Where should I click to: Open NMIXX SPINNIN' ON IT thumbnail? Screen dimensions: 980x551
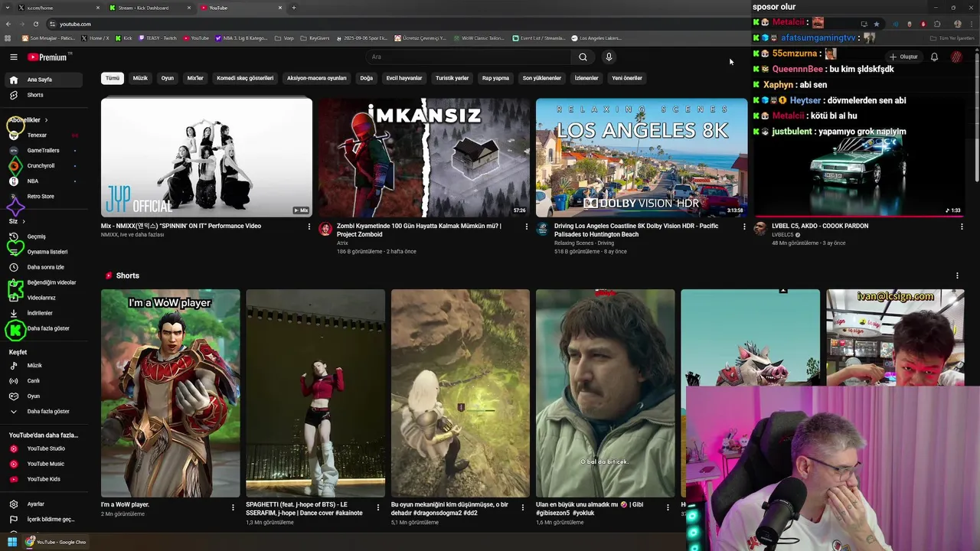click(207, 158)
